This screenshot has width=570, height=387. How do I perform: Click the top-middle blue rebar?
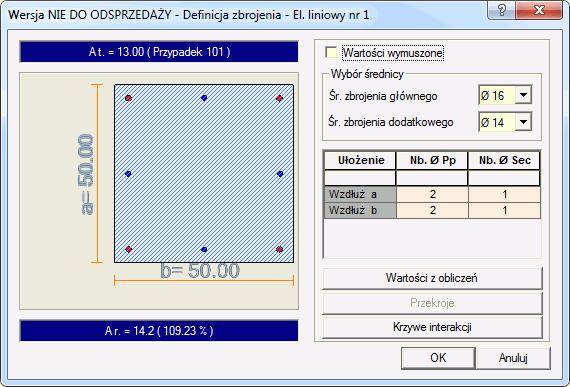pos(204,98)
